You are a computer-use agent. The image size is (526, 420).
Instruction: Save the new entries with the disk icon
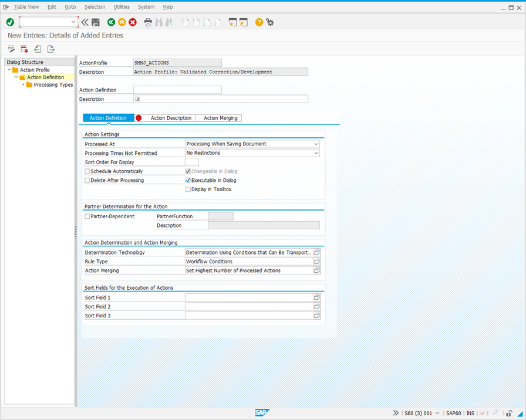(x=96, y=21)
